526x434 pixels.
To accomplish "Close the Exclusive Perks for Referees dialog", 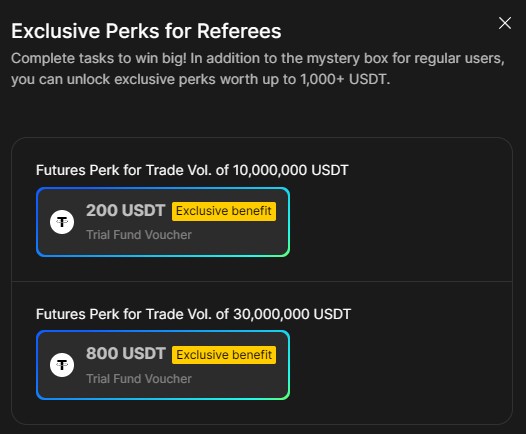I will click(505, 23).
